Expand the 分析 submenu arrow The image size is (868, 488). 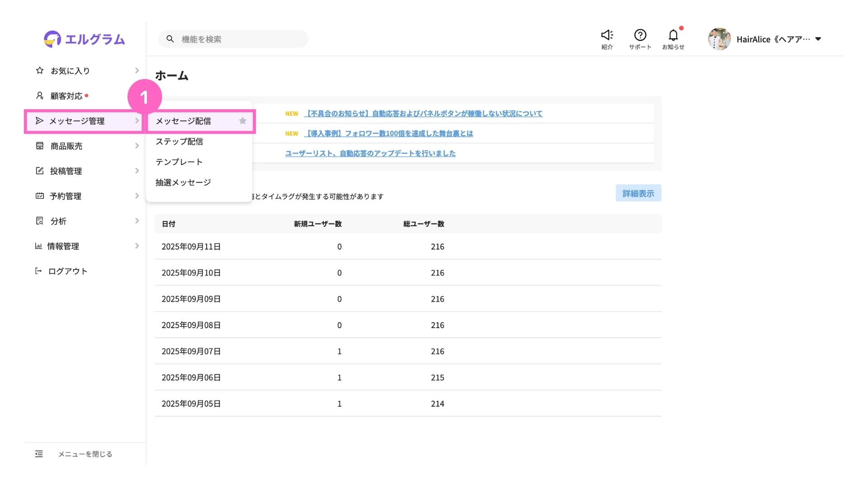pos(137,221)
